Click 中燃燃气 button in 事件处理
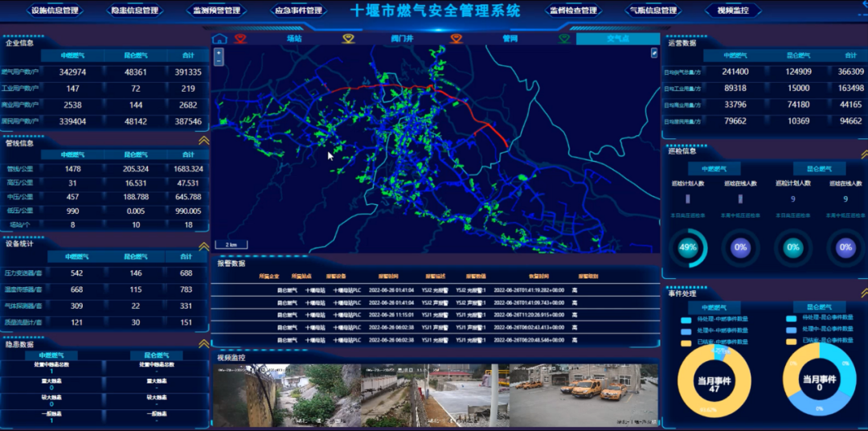 coord(714,307)
